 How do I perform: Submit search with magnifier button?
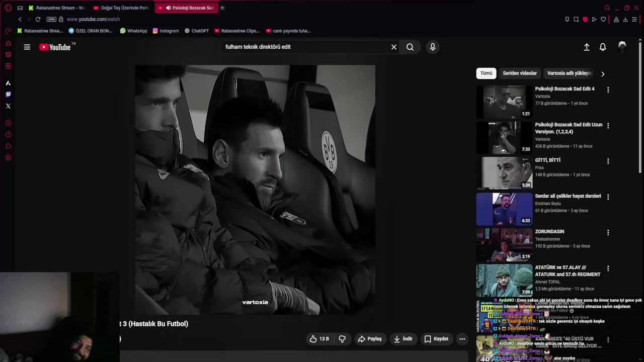coord(410,47)
